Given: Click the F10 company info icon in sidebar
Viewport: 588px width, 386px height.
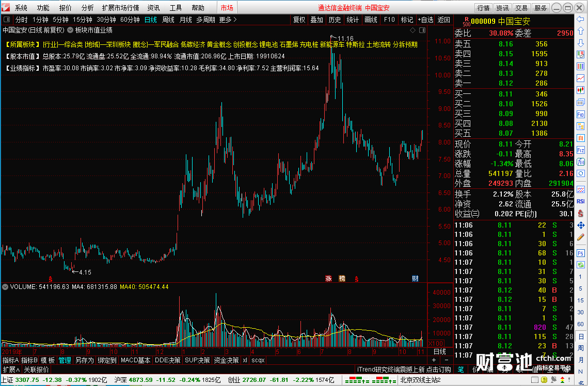Looking at the screenshot, I should pyautogui.click(x=580, y=114).
